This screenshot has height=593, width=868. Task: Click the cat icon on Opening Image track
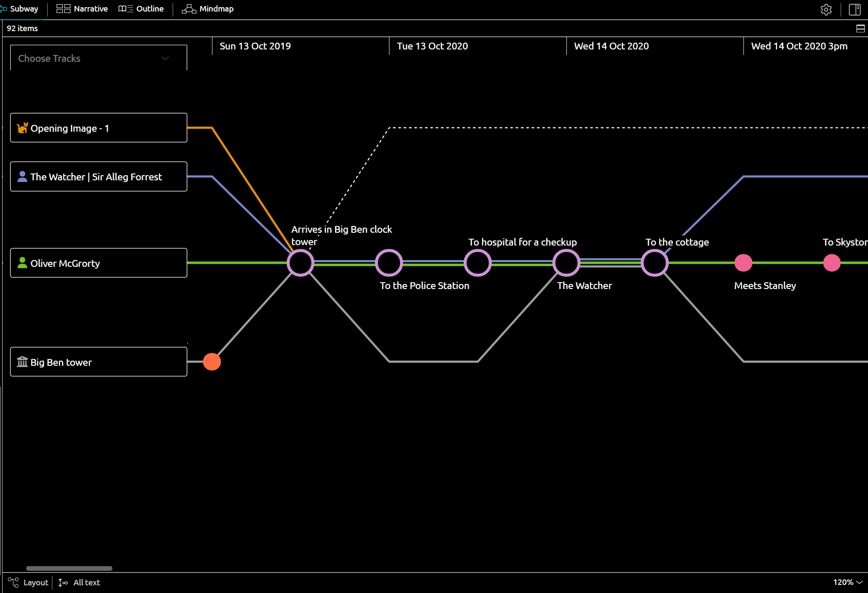(23, 128)
